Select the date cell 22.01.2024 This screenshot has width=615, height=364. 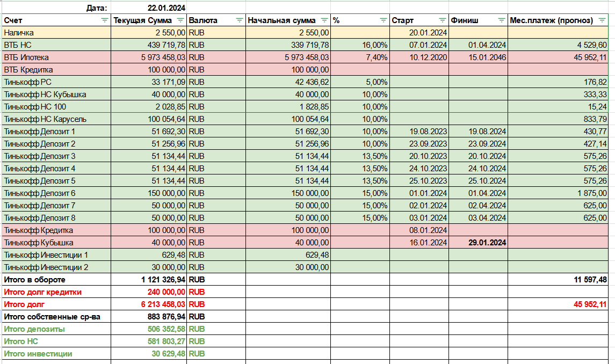point(149,8)
